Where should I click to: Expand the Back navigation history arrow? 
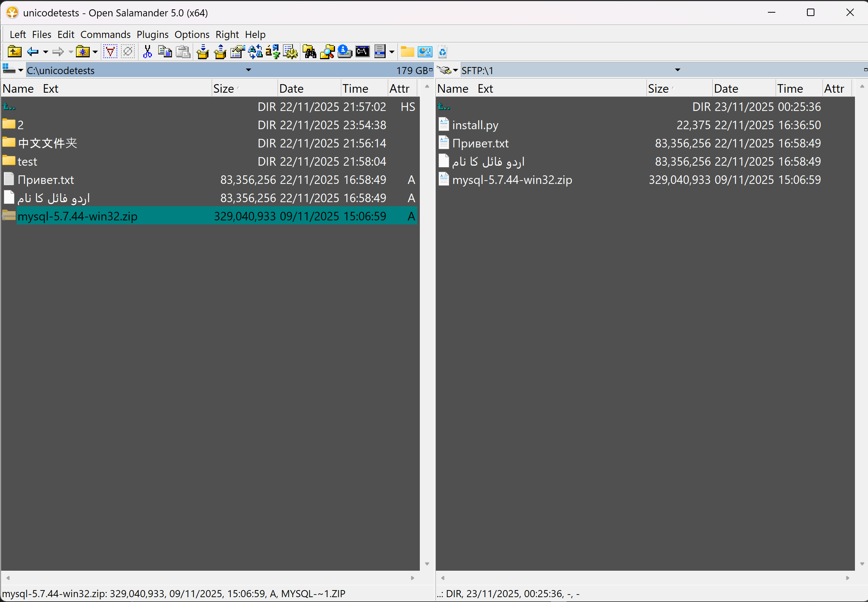(45, 52)
